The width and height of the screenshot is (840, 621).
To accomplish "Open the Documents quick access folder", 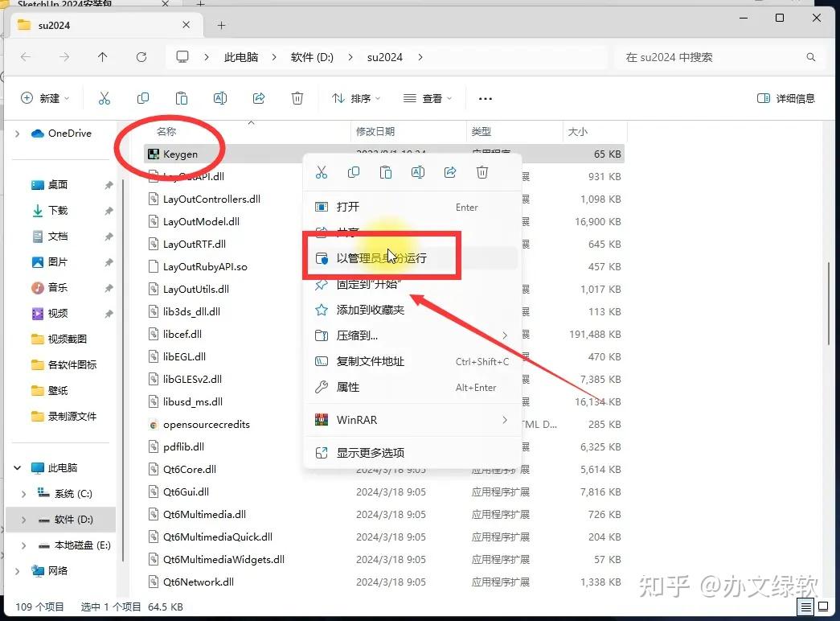I will pyautogui.click(x=59, y=236).
